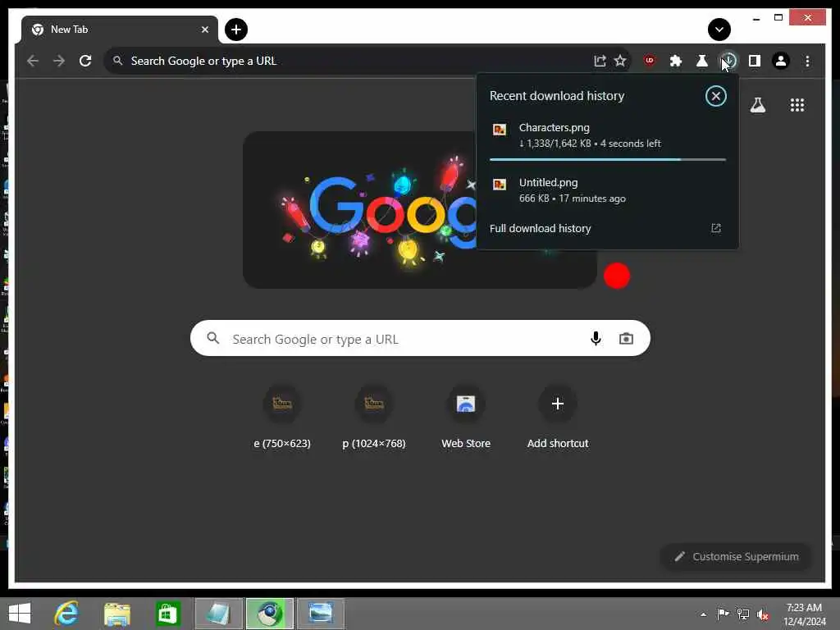840x630 pixels.
Task: Click Add shortcut button
Action: [x=558, y=418]
